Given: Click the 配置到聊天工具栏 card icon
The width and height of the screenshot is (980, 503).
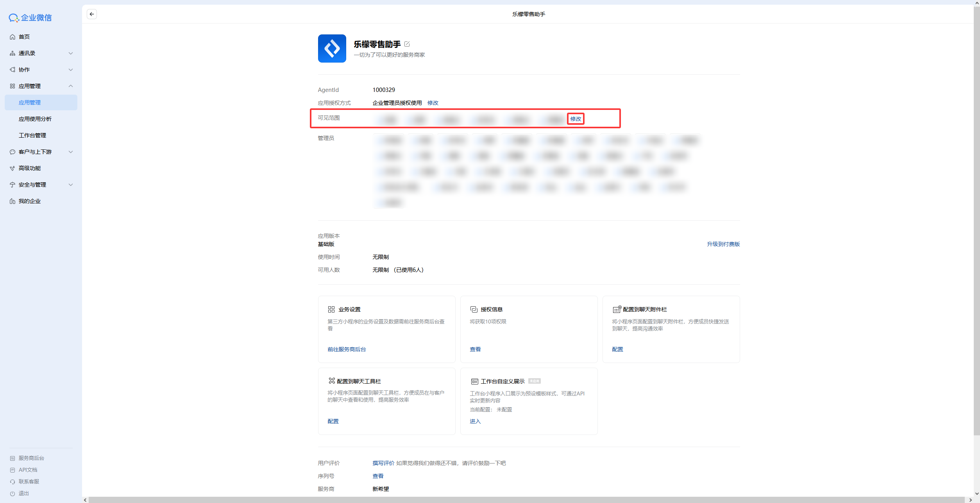Looking at the screenshot, I should 332,381.
